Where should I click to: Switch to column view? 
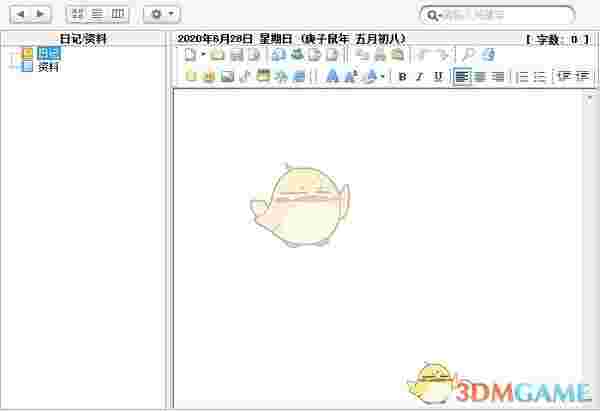[118, 15]
